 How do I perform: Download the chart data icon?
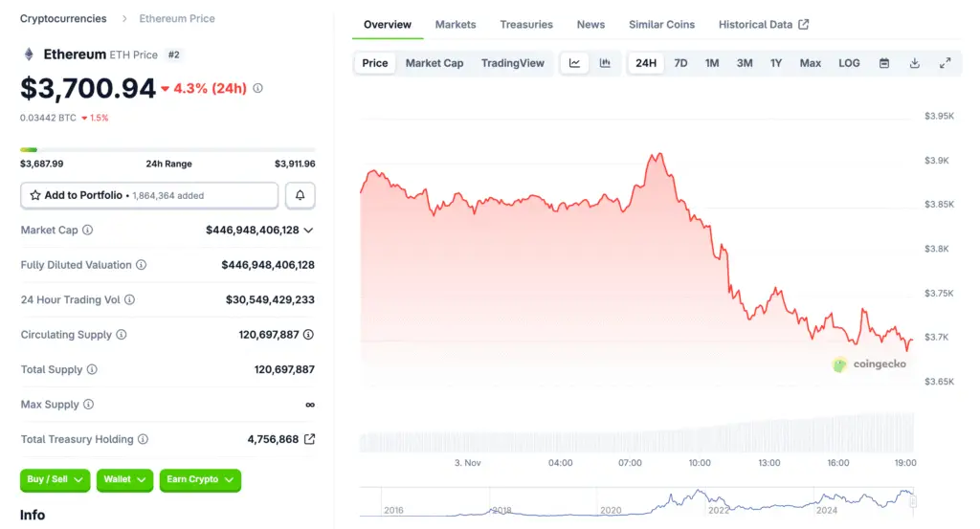[x=915, y=63]
